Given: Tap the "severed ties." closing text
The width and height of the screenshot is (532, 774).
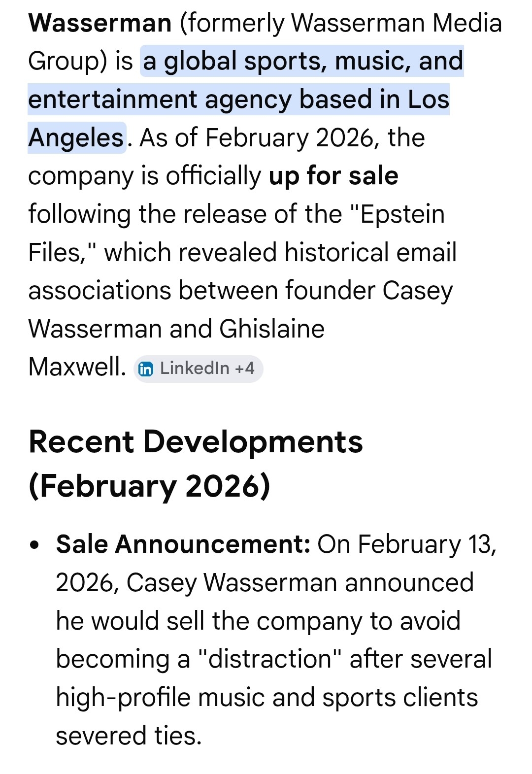Looking at the screenshot, I should 129,736.
